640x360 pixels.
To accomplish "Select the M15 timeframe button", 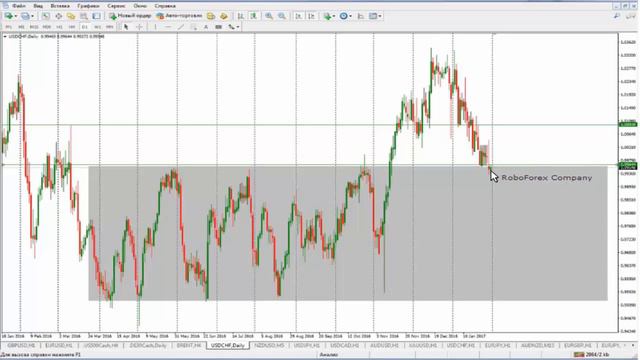I will coord(34,27).
